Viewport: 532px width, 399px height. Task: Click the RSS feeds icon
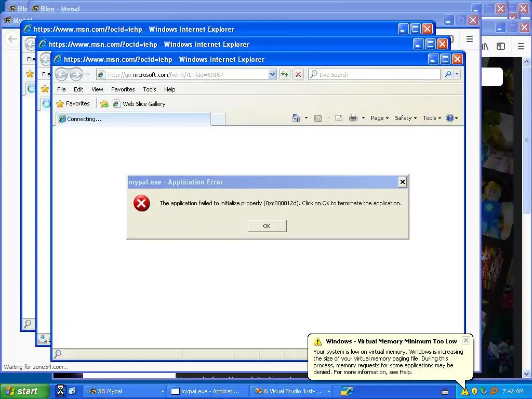(x=318, y=118)
